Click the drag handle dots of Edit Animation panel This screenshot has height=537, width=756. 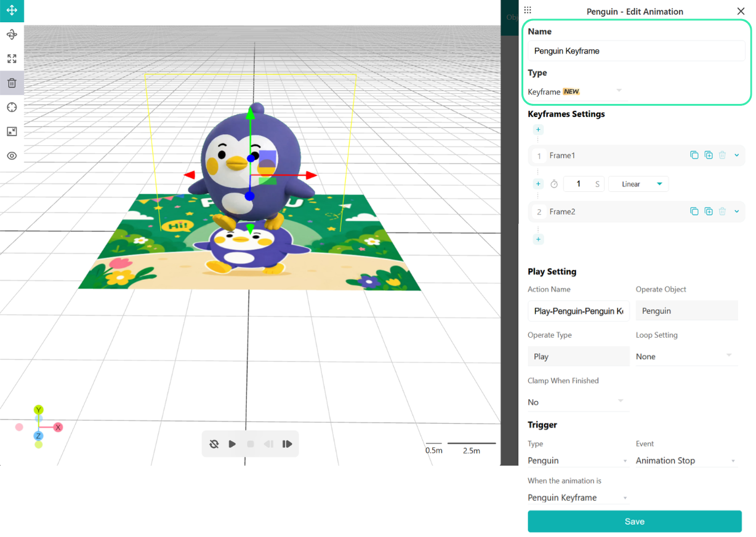[x=528, y=10]
